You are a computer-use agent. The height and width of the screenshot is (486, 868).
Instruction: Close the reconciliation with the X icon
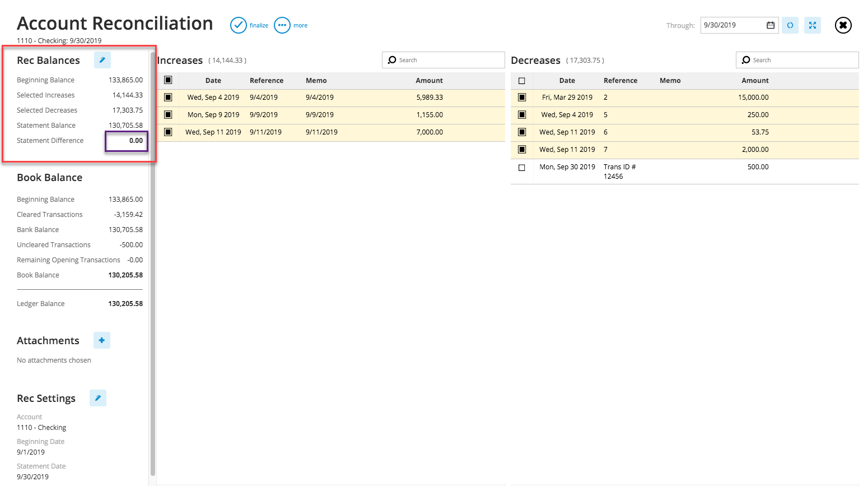tap(843, 25)
